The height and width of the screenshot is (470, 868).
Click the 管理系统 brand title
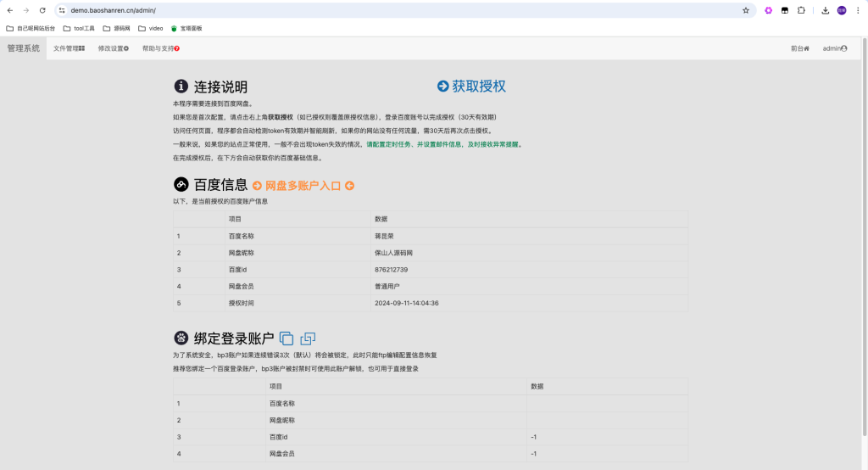[23, 48]
